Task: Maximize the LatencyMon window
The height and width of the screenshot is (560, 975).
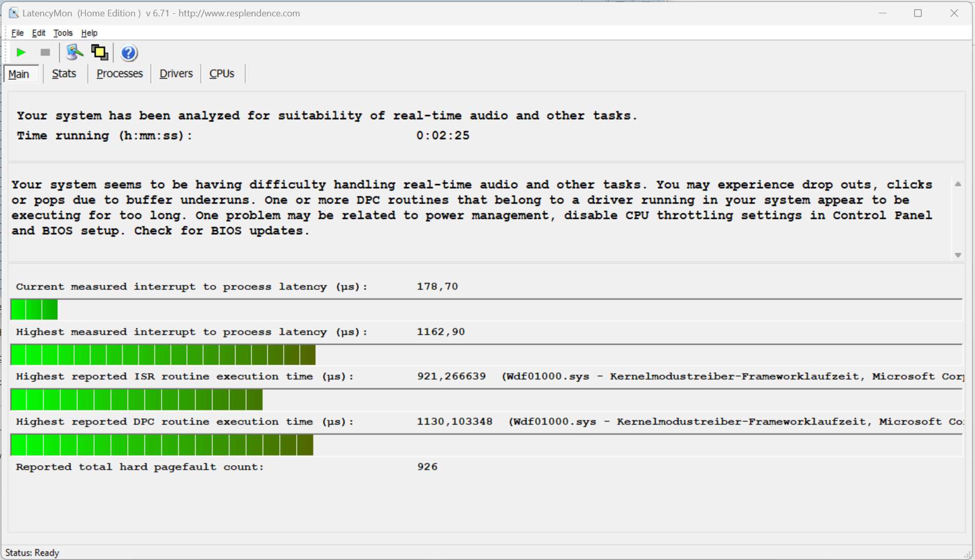Action: 918,13
